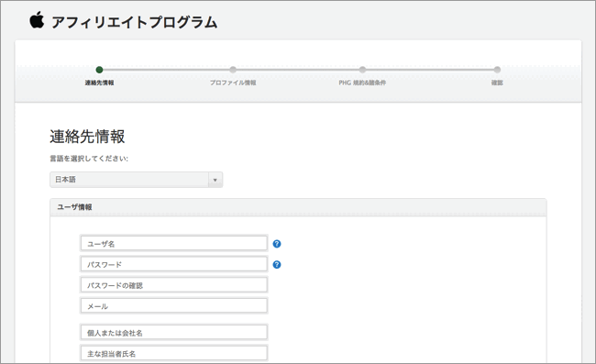This screenshot has height=364, width=596.
Task: Select the PHG 規約&諸条件 step dot
Action: (x=362, y=70)
